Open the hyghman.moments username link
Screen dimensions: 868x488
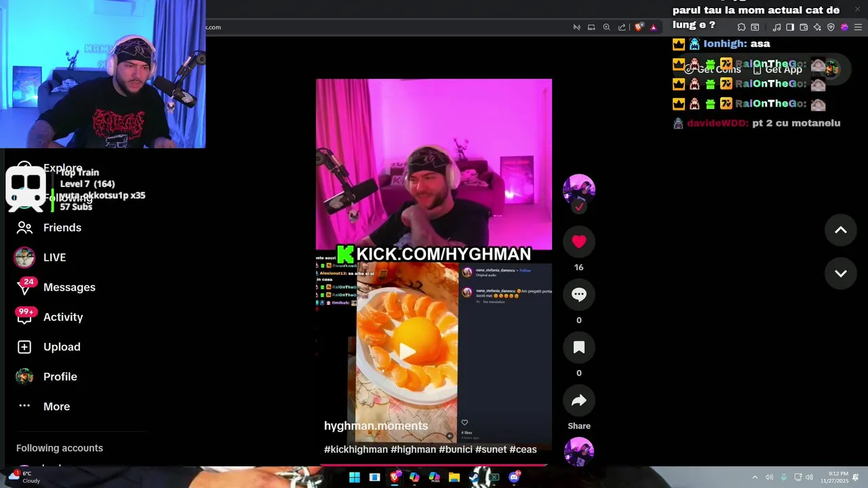click(376, 426)
